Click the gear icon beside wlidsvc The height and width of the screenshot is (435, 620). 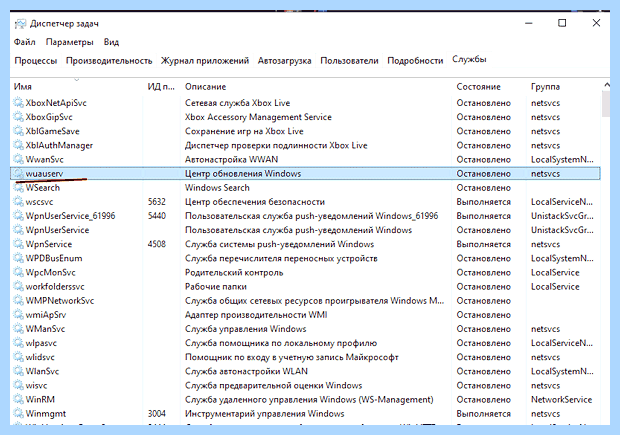(x=18, y=357)
